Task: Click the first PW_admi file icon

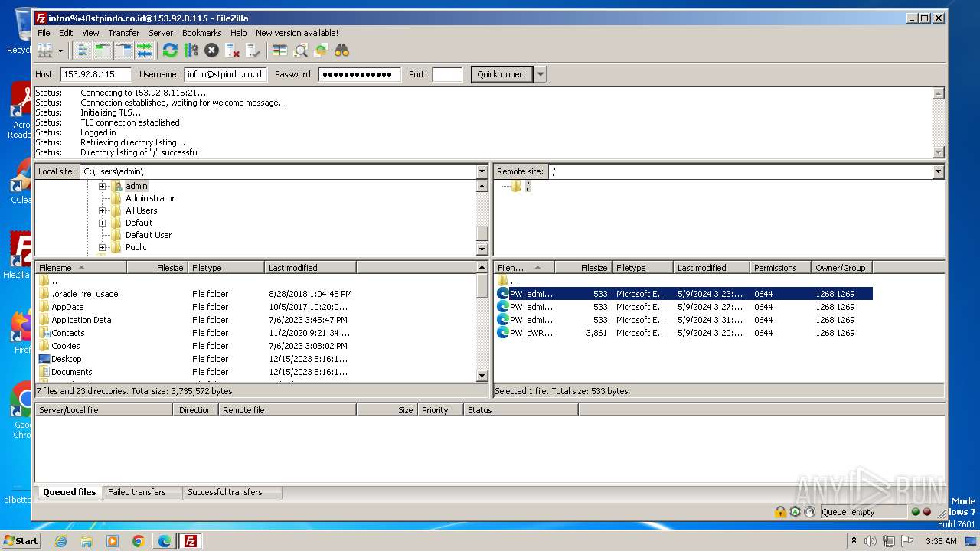Action: click(x=503, y=294)
